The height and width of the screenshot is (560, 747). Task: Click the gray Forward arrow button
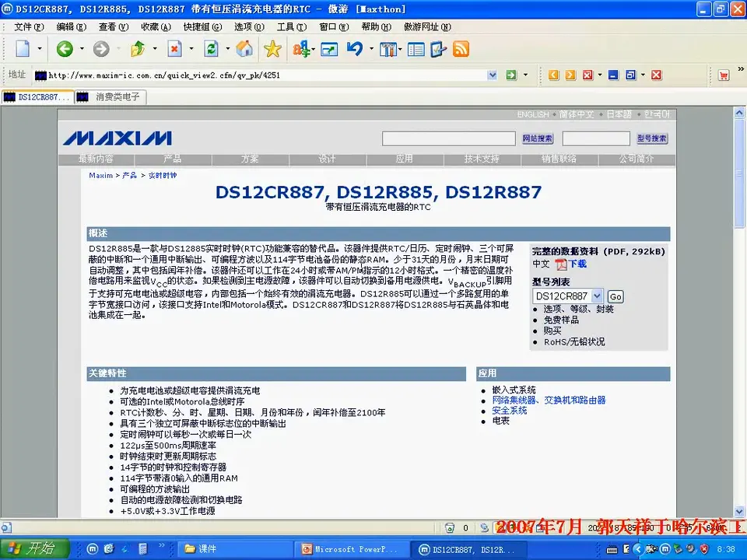101,48
